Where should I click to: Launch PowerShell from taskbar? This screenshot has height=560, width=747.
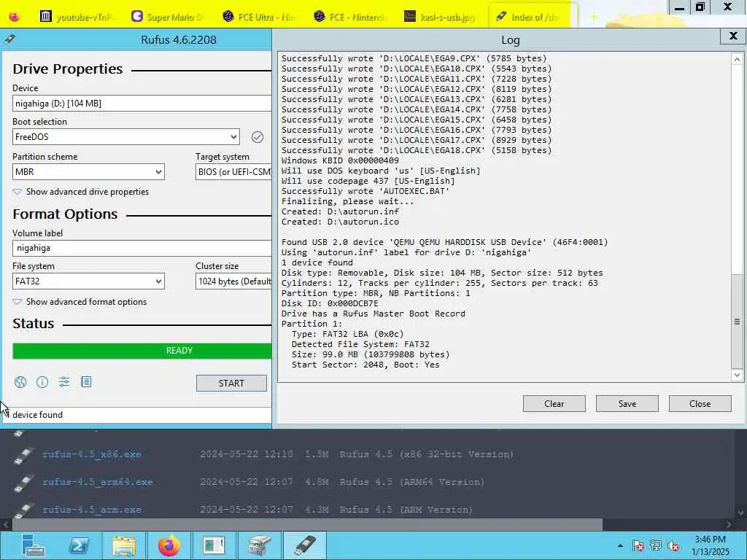click(79, 545)
